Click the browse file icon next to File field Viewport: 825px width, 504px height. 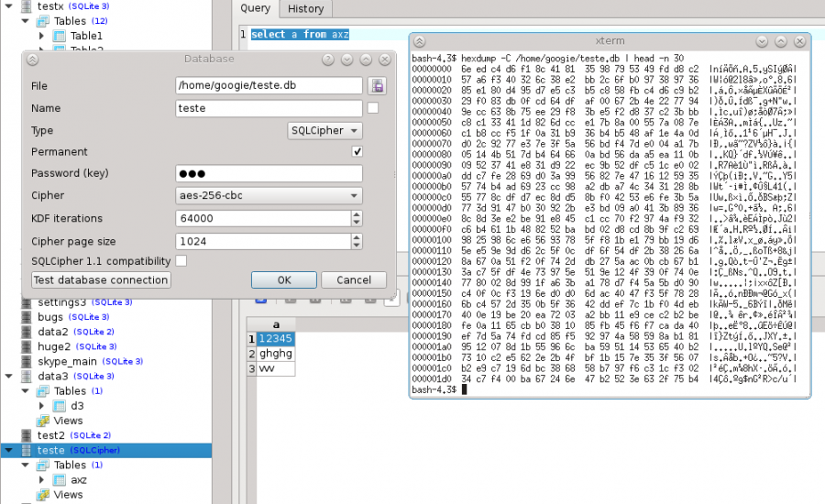(377, 85)
